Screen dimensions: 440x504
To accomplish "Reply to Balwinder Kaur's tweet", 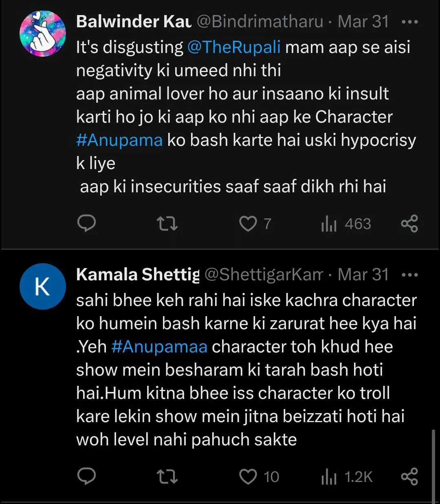I will [86, 224].
